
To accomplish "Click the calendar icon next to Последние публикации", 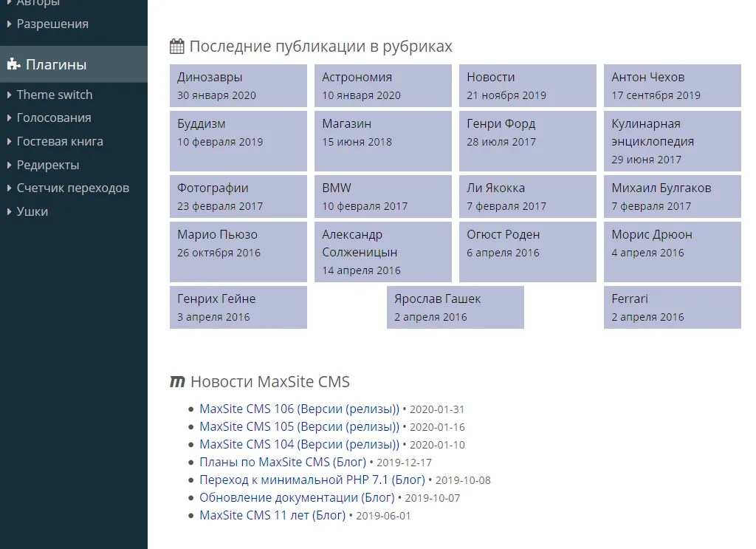I will tap(176, 47).
